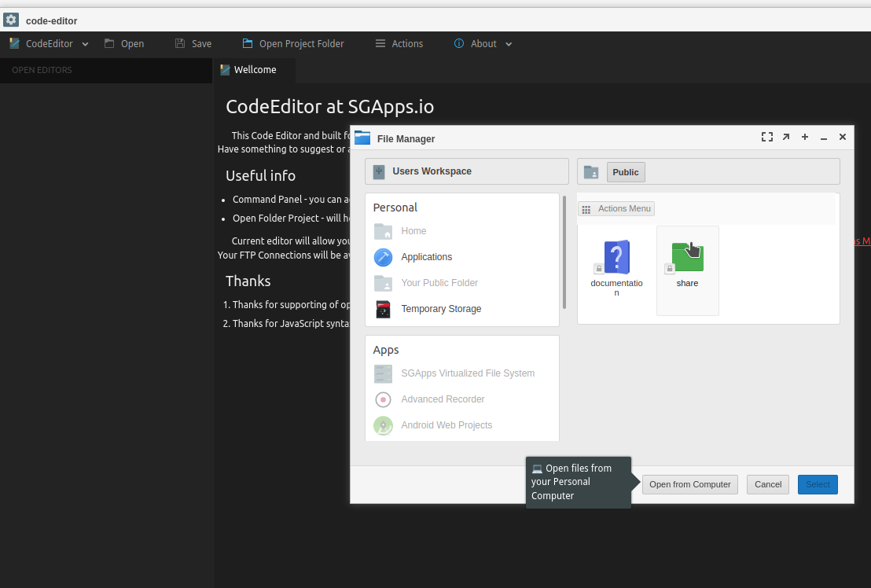This screenshot has width=871, height=588.
Task: Click Open Project Folder
Action: (293, 44)
